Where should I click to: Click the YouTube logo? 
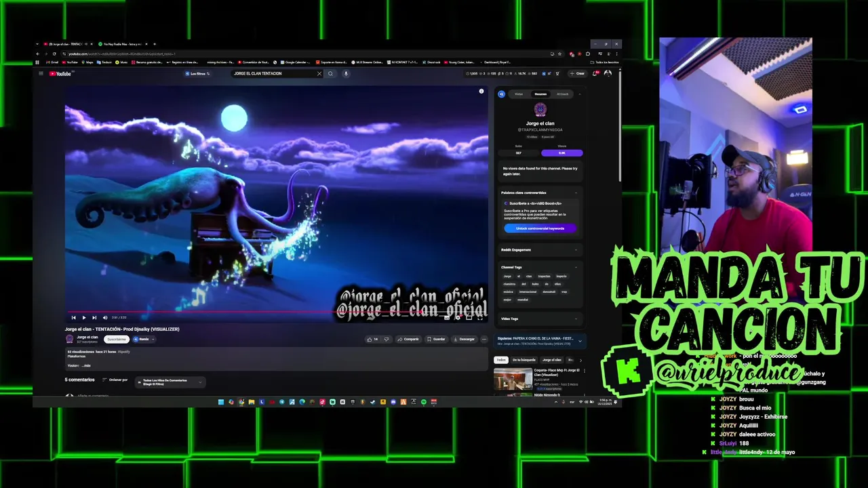(60, 73)
